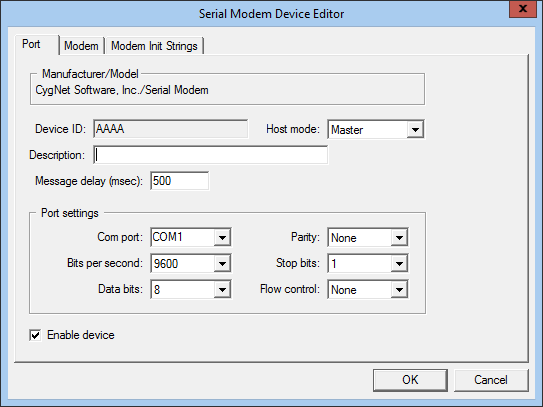Click the Message delay (msec) label
The height and width of the screenshot is (407, 543).
coord(89,181)
